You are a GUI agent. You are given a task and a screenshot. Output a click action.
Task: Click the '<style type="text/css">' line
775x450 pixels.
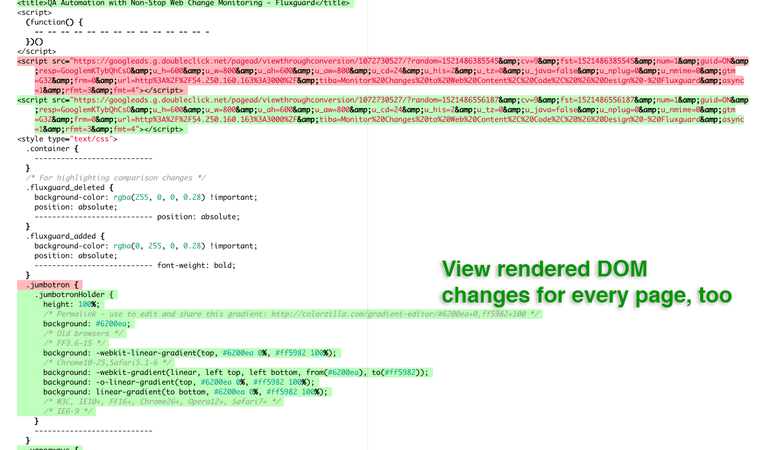67,139
